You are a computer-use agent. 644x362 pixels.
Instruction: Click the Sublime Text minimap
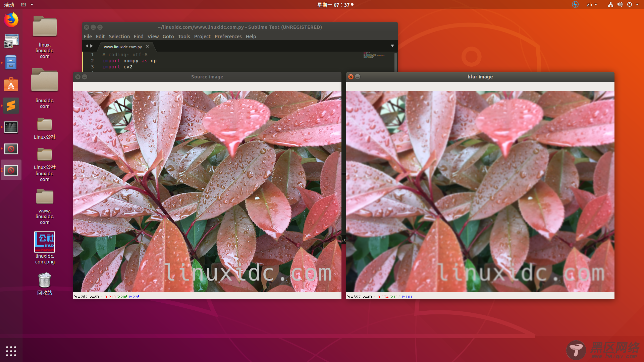[374, 55]
